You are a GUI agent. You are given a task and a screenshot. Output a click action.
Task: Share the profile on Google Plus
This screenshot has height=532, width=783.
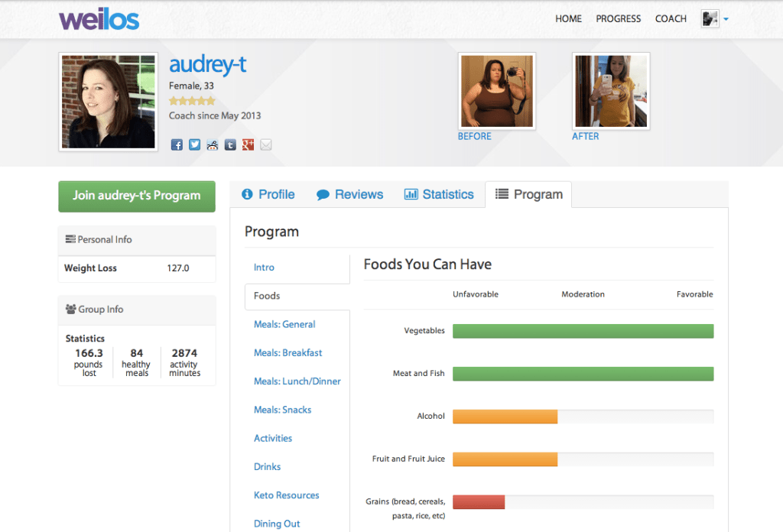249,144
